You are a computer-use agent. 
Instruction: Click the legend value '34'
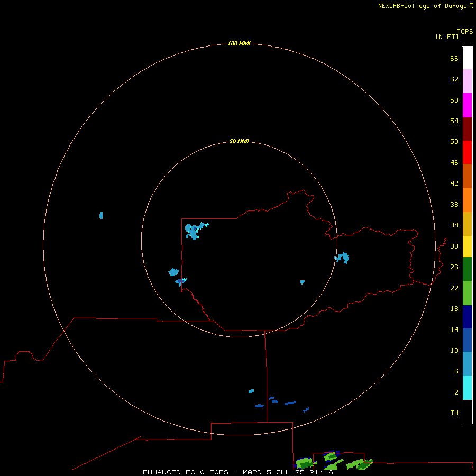(454, 225)
